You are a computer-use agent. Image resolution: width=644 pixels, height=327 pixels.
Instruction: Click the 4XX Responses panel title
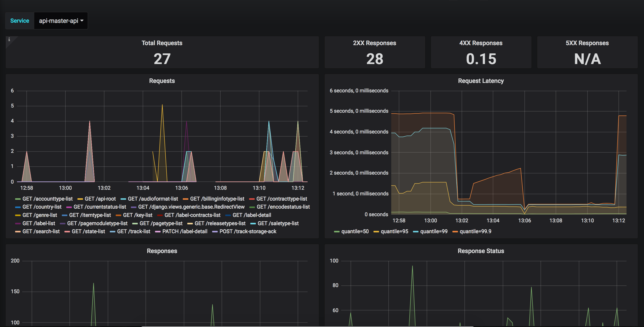click(x=481, y=43)
